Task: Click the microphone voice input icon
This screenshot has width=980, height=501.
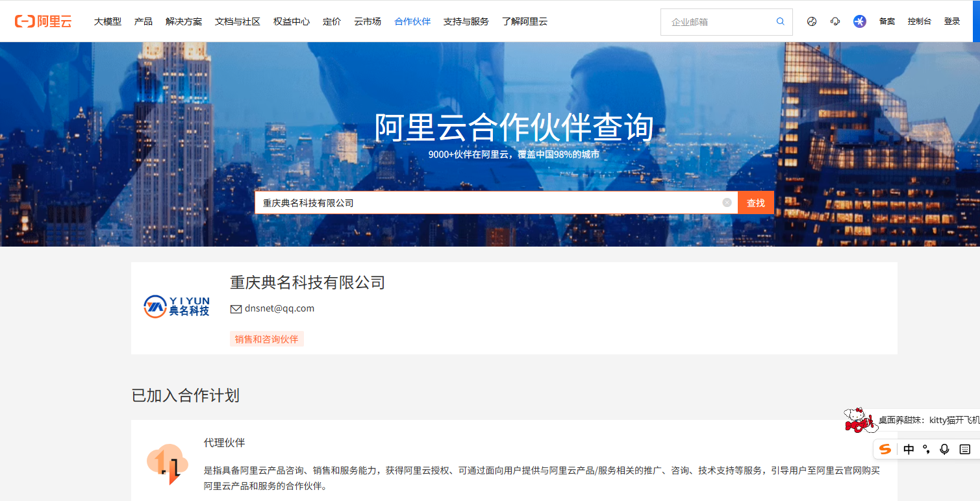Action: pos(944,449)
